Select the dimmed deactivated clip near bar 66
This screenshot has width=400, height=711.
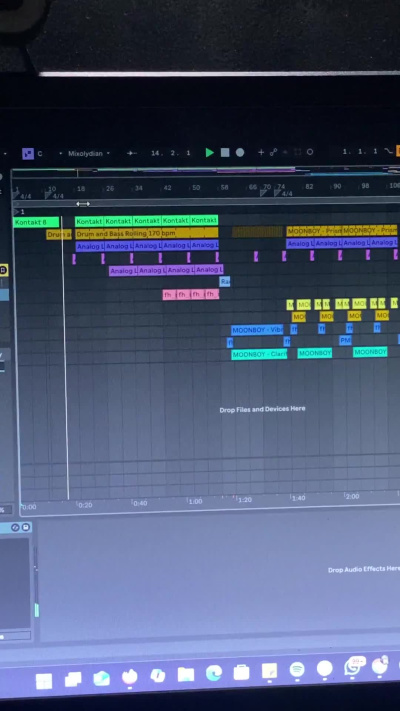[257, 232]
